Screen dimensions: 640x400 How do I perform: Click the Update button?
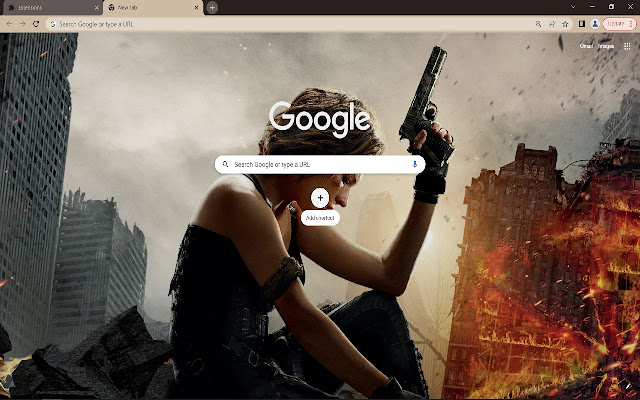[x=619, y=24]
